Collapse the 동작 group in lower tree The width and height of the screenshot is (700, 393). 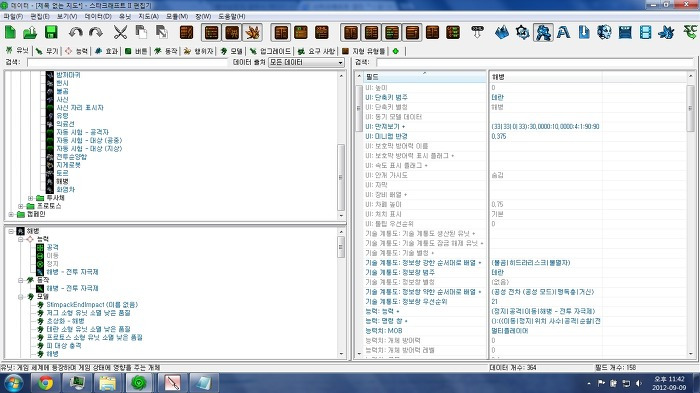point(21,280)
